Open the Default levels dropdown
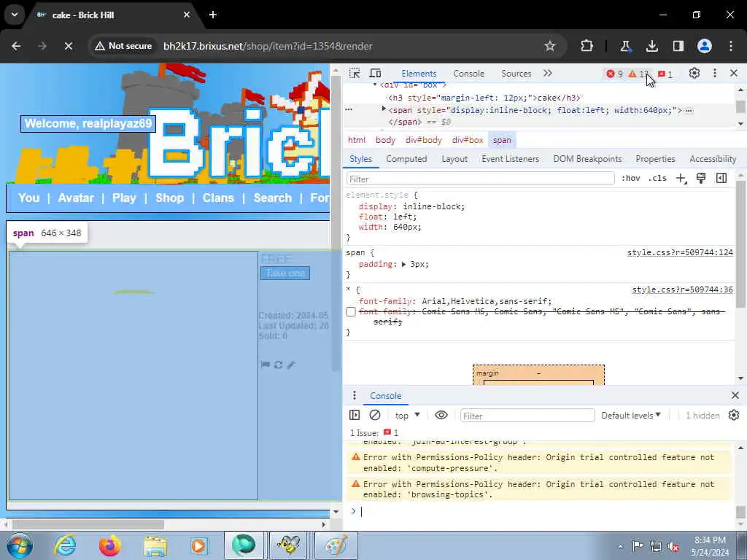Image resolution: width=747 pixels, height=560 pixels. pyautogui.click(x=631, y=415)
